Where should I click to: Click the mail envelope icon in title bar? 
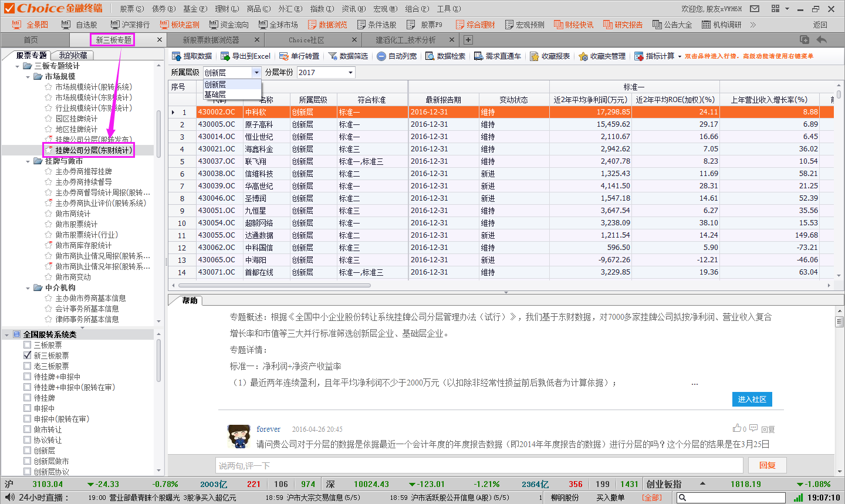(755, 9)
